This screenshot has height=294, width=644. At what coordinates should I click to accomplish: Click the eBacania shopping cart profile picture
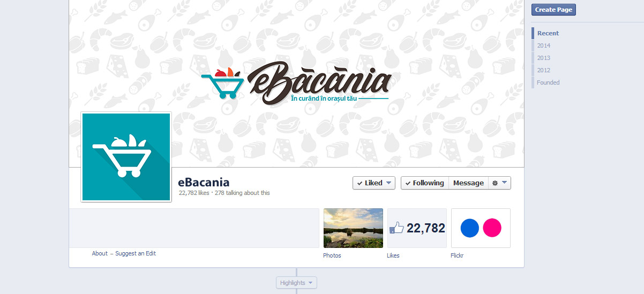tap(126, 157)
